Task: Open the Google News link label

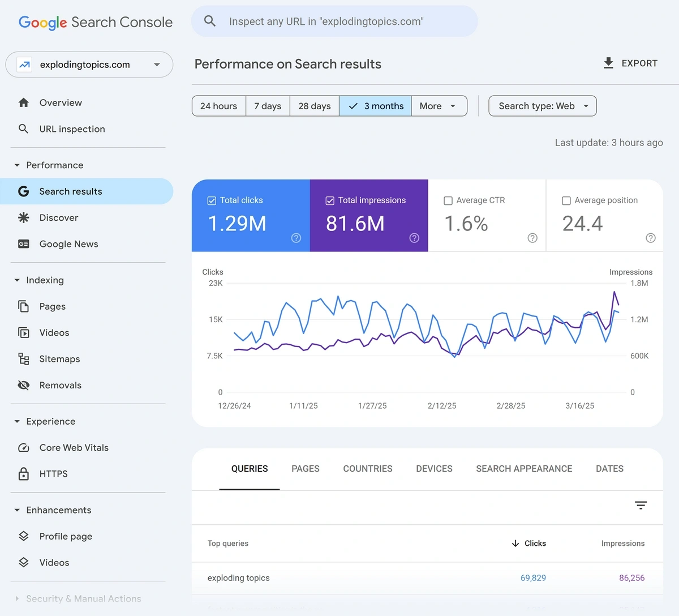Action: [69, 244]
